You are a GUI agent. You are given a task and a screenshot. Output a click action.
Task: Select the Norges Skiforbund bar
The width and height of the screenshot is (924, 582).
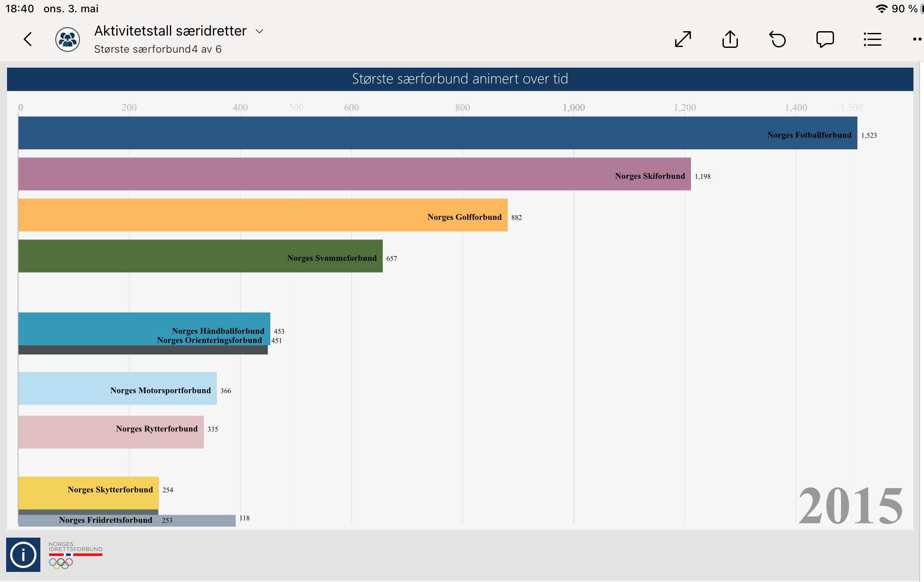point(355,174)
